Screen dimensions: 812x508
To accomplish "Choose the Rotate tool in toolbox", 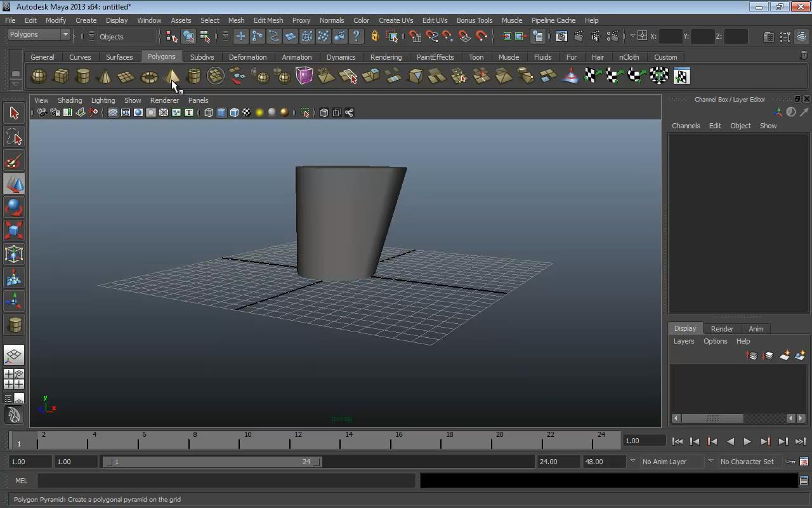I will pyautogui.click(x=14, y=208).
